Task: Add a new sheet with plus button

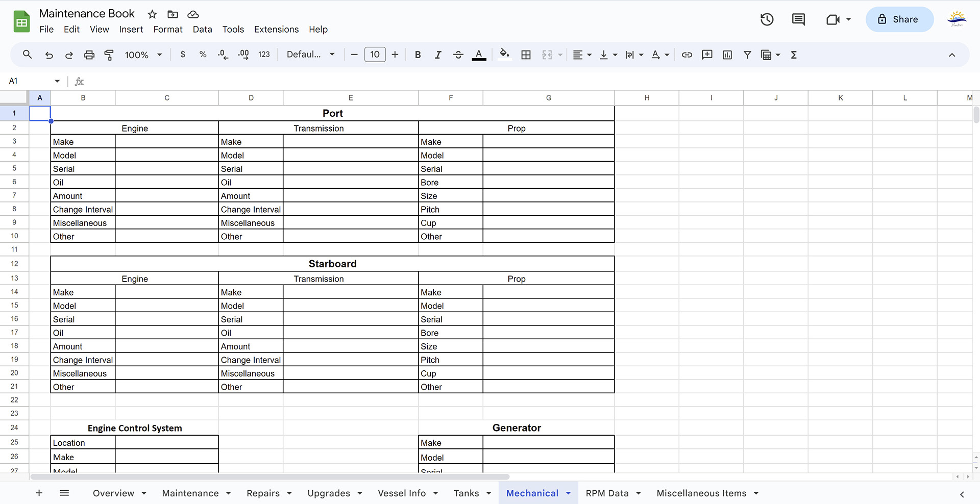Action: tap(39, 493)
